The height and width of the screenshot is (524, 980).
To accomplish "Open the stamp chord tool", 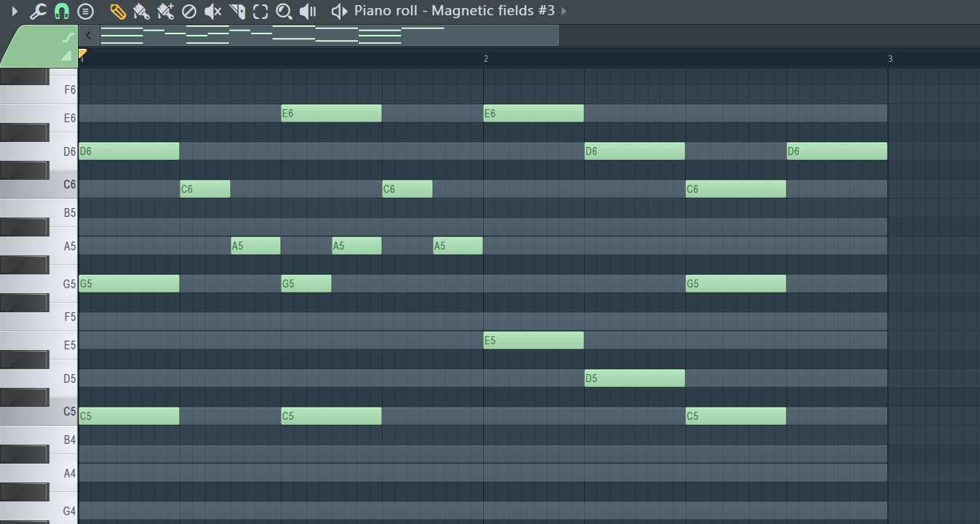I will point(85,11).
